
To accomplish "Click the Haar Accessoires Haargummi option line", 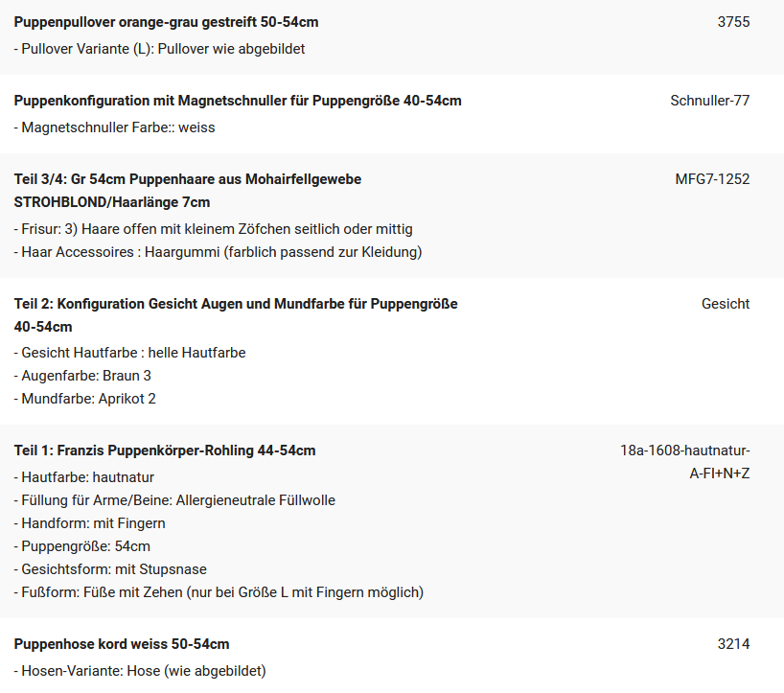I will [218, 252].
